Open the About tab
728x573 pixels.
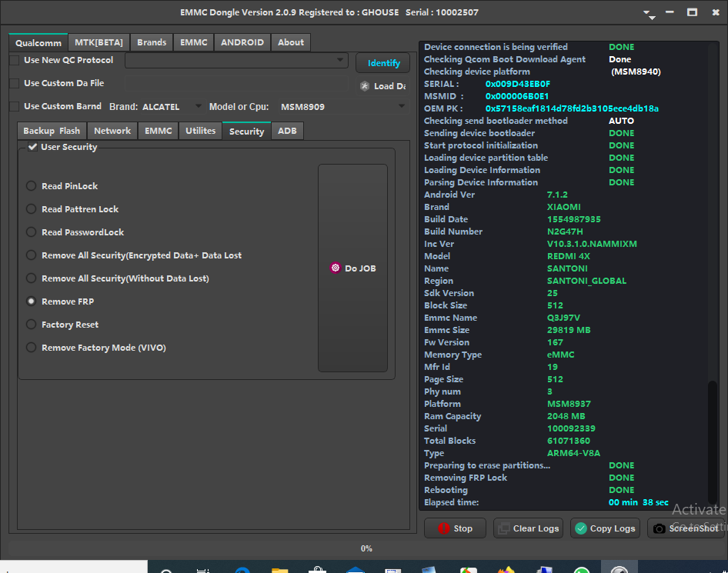(x=291, y=42)
